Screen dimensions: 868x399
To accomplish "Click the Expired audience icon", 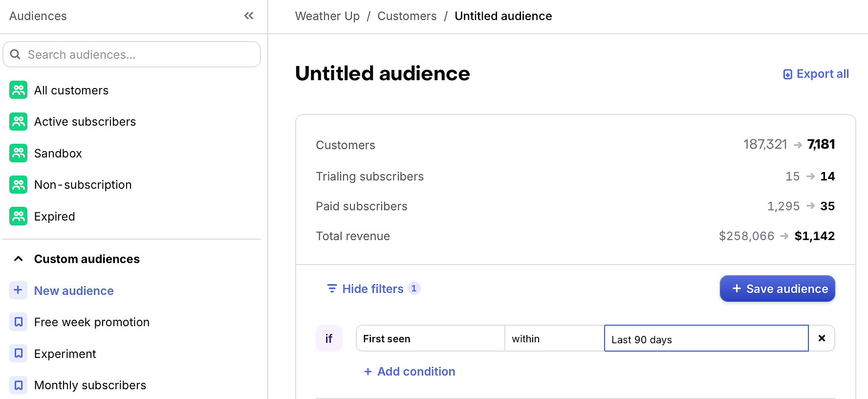I will [19, 216].
